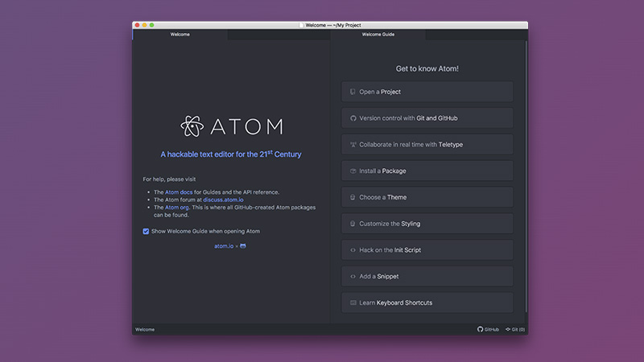Viewport: 644px width, 362px height.
Task: Click the paint bucket icon beside Choose a Theme
Action: click(x=353, y=197)
